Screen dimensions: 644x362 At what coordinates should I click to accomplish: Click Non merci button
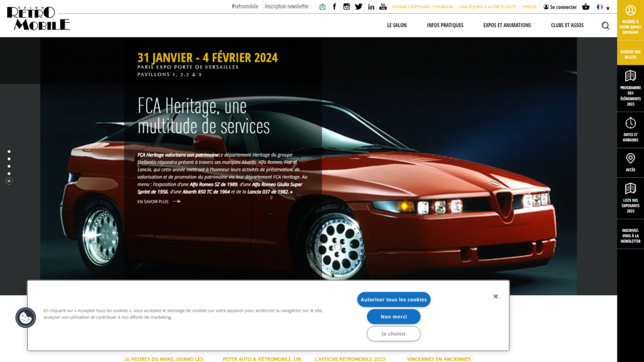(394, 317)
